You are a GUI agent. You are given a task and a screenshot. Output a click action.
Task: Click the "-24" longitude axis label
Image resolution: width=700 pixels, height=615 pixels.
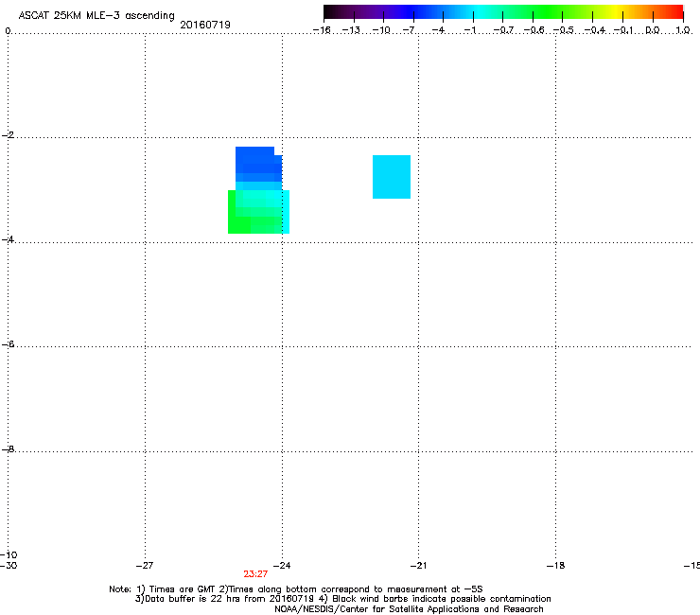[x=282, y=566]
